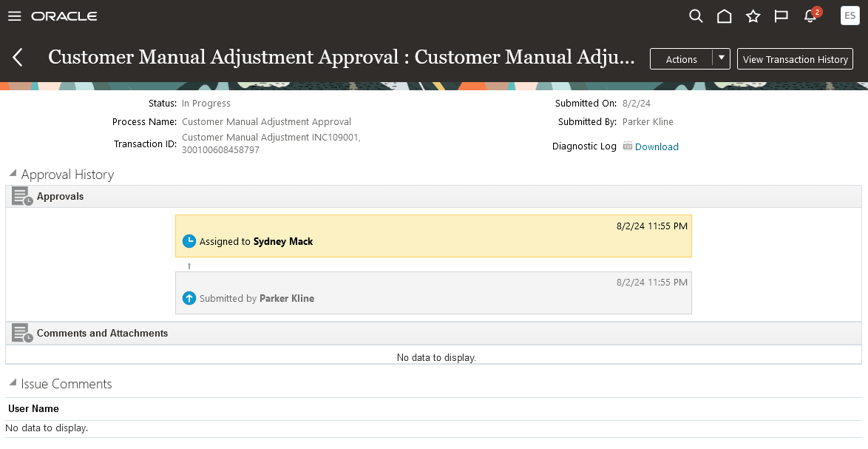Click the User Name column header
868x449 pixels.
click(33, 408)
